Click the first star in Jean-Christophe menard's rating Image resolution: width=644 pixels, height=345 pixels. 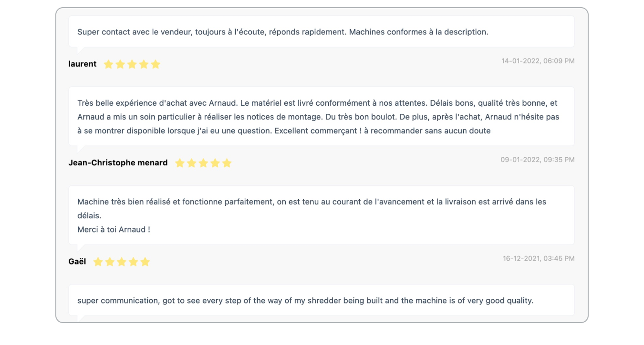180,163
